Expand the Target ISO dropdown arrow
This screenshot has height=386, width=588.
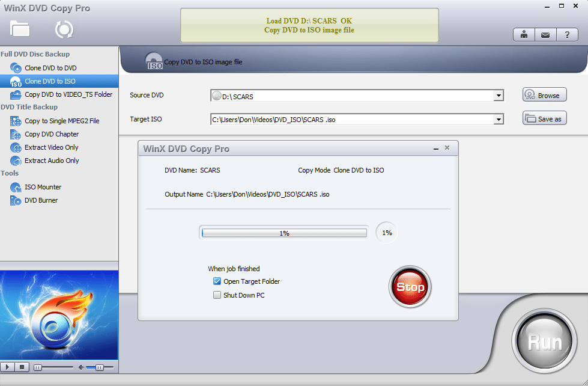[x=499, y=120]
